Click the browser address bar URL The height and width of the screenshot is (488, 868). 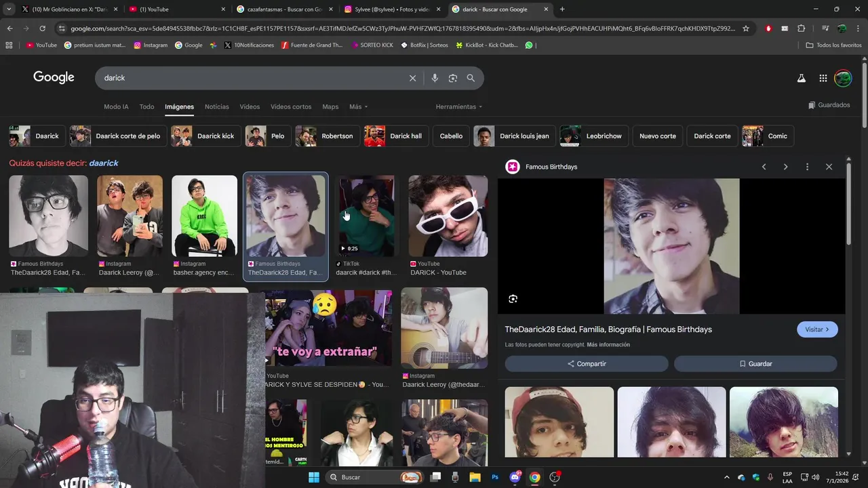(x=403, y=28)
